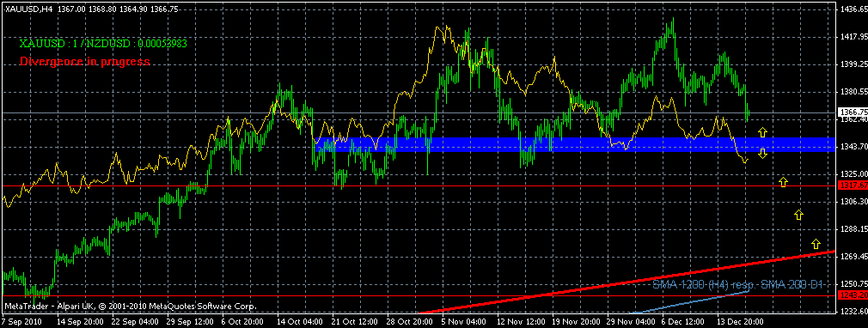This screenshot has width=868, height=328.
Task: Click the 'SMA 1200 (H4) resp. SMA 200 D1' label
Action: click(x=738, y=284)
